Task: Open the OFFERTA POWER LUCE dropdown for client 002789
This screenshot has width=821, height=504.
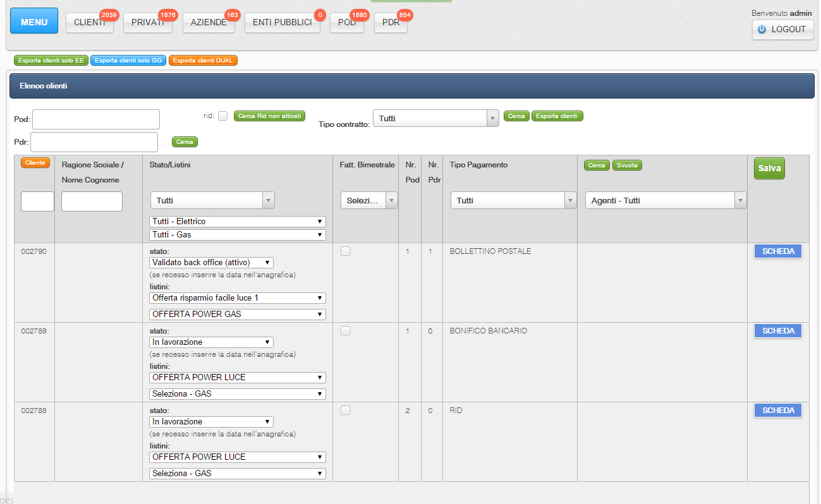Action: [x=238, y=378]
